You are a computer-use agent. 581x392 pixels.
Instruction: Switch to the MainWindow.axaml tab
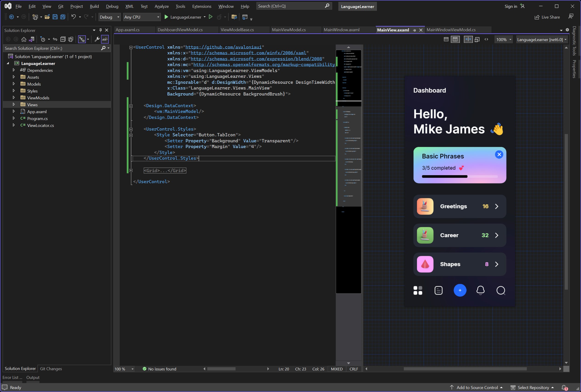(342, 30)
